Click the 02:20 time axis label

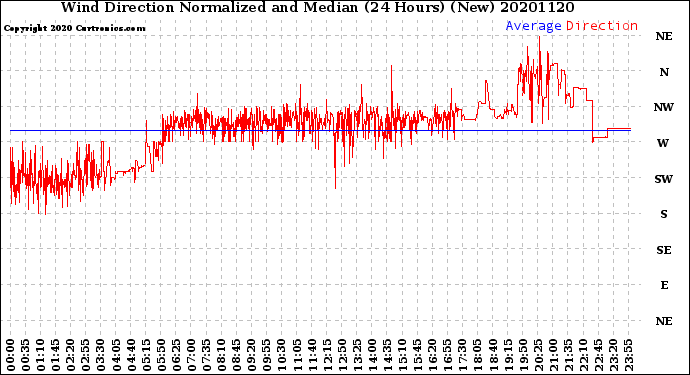click(x=70, y=355)
